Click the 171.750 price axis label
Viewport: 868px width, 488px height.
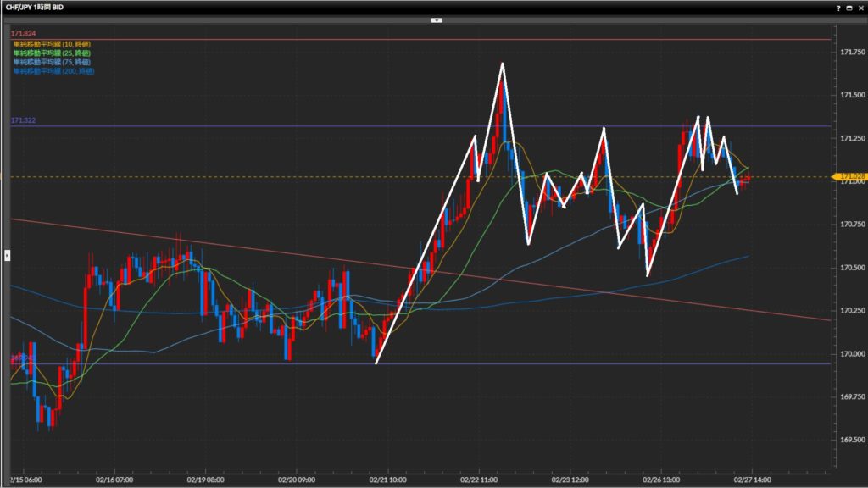850,52
